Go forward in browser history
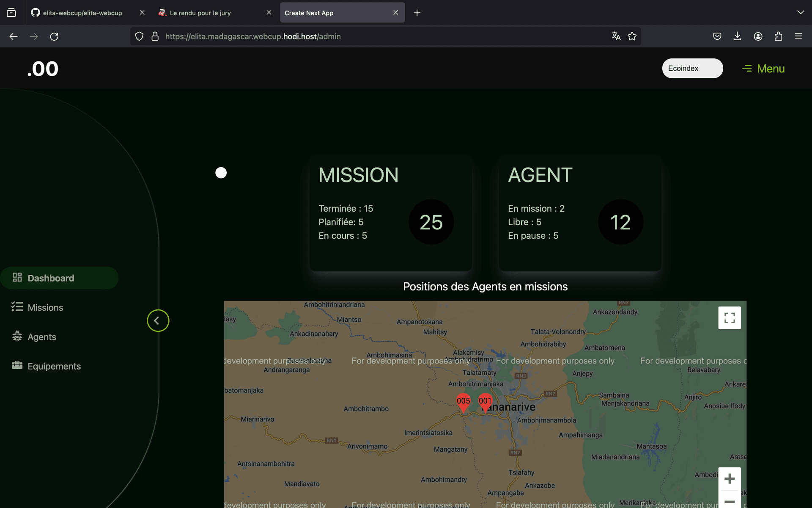Image resolution: width=812 pixels, height=508 pixels. click(34, 36)
